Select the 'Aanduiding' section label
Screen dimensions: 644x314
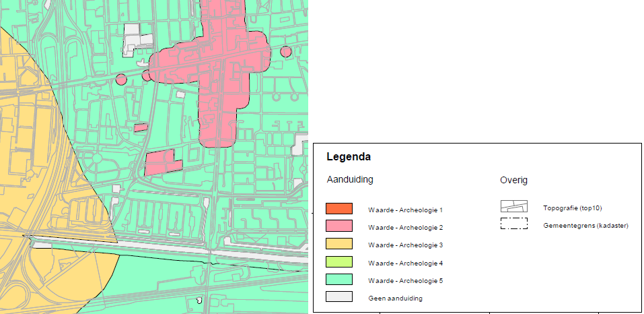pos(350,180)
